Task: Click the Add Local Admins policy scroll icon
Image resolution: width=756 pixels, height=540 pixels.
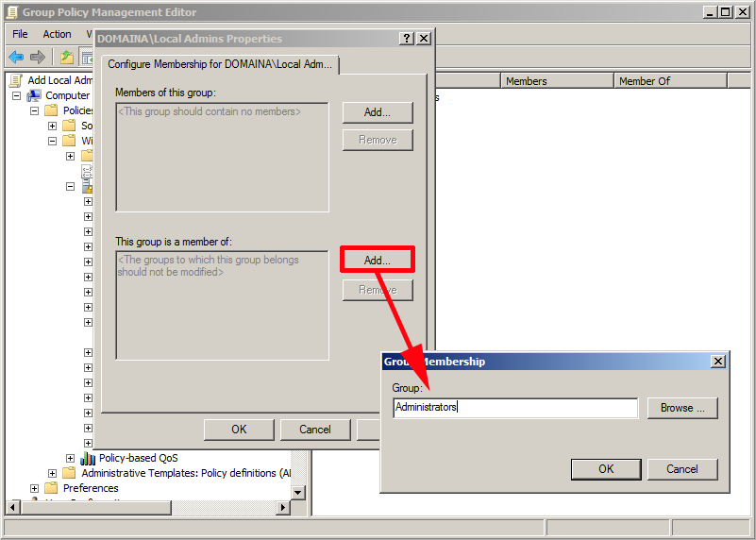Action: tap(16, 80)
